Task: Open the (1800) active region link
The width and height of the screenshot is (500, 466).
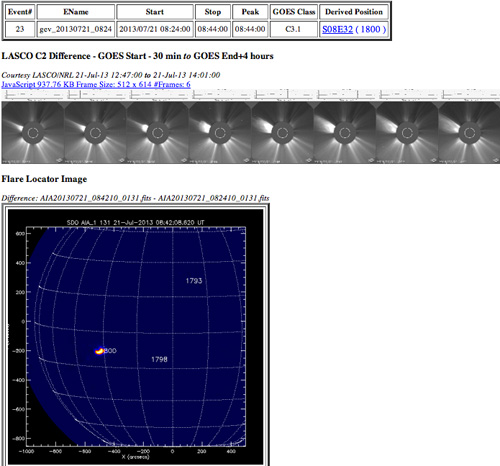Action: [x=371, y=29]
